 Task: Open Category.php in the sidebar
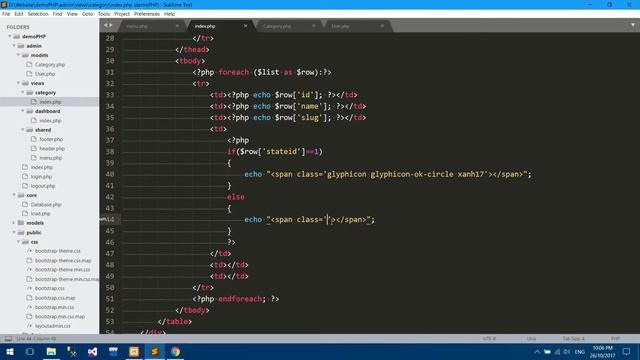pos(50,64)
